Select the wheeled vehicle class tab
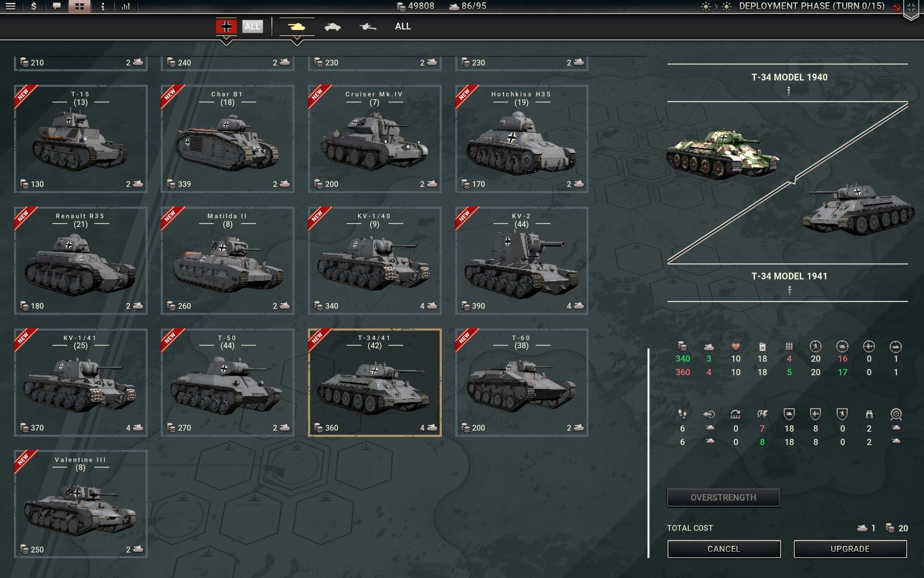924x578 pixels. (x=333, y=27)
